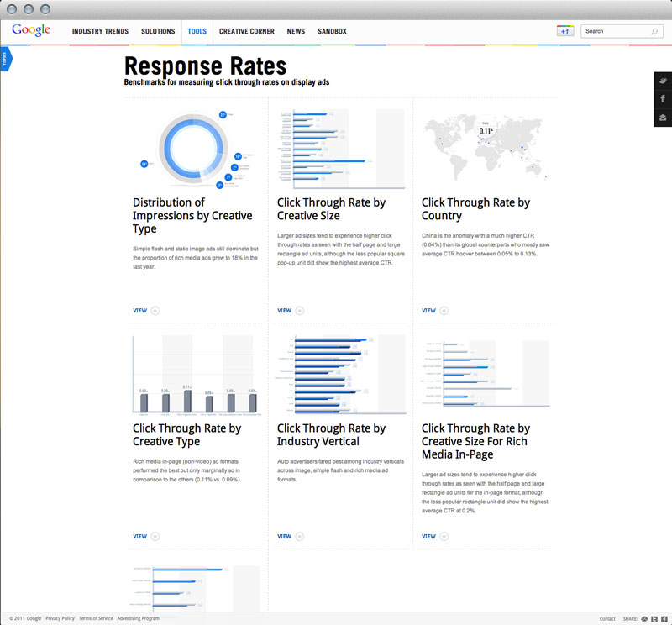Share via the email sidebar icon

point(663,118)
